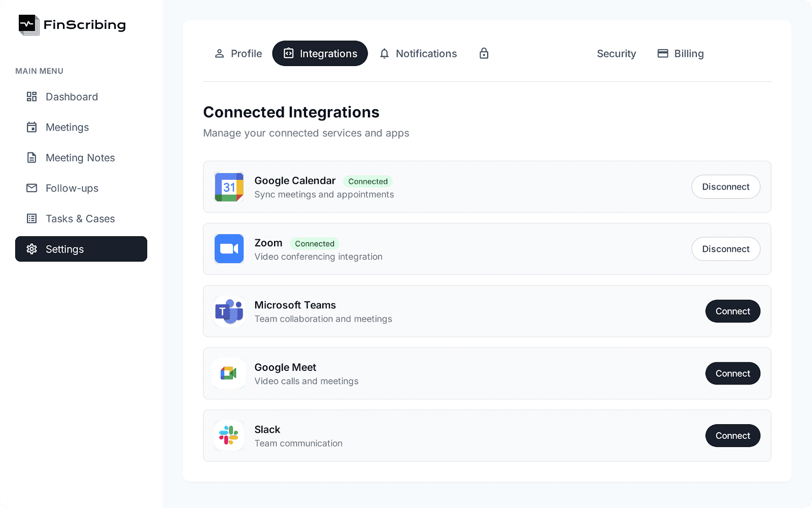812x508 pixels.
Task: Click the Settings gear icon
Action: tap(32, 249)
